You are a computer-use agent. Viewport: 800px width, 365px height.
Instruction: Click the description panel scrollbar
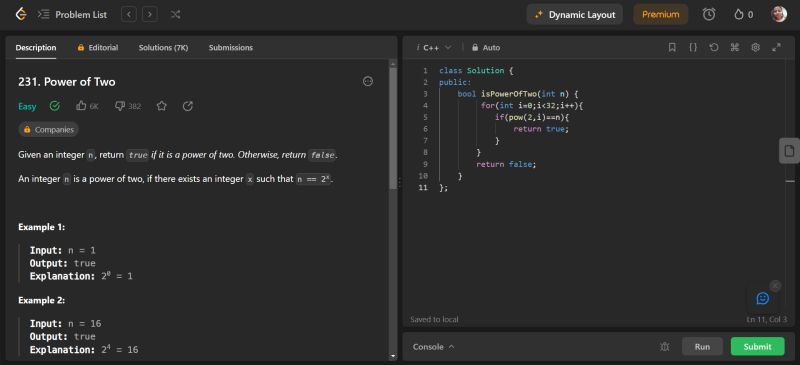392,128
